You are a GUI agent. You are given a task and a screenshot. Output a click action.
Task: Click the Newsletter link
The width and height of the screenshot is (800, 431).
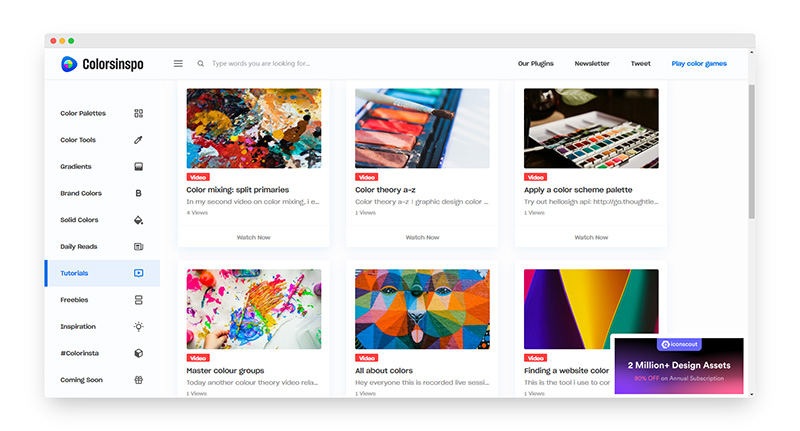(592, 64)
